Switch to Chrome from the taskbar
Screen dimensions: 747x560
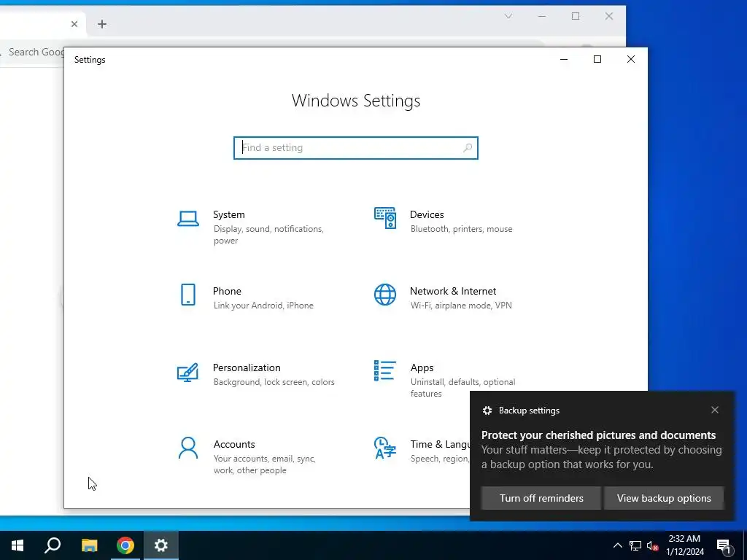click(x=125, y=545)
